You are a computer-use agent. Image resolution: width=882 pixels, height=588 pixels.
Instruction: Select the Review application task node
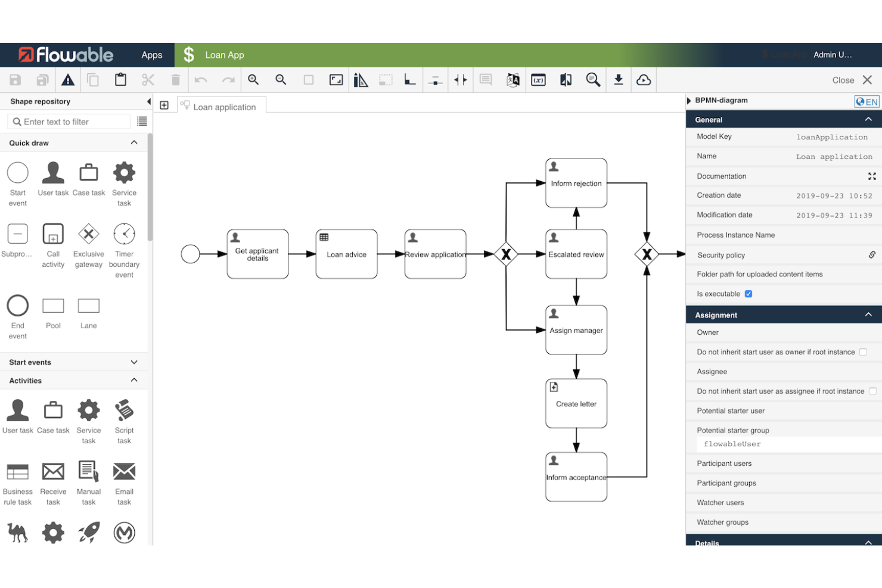(x=435, y=254)
